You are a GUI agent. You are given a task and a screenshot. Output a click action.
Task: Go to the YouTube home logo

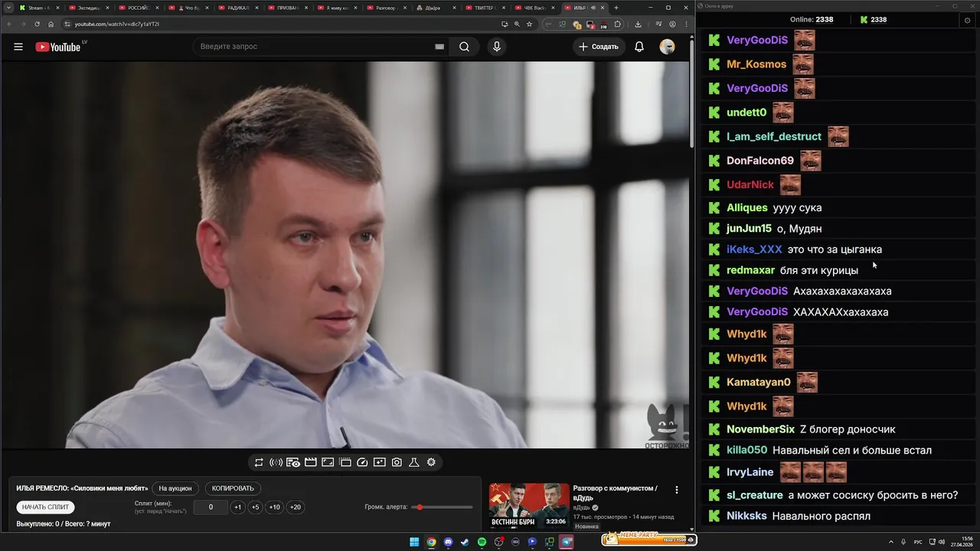[x=57, y=47]
